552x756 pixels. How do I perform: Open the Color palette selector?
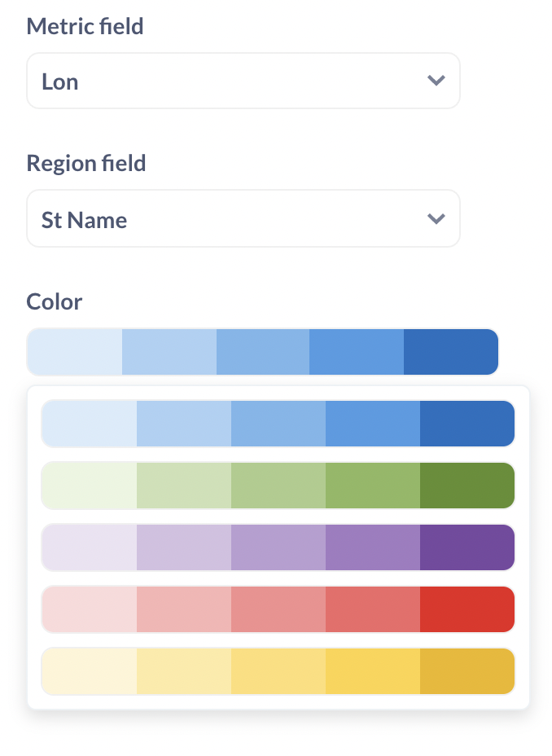click(262, 351)
